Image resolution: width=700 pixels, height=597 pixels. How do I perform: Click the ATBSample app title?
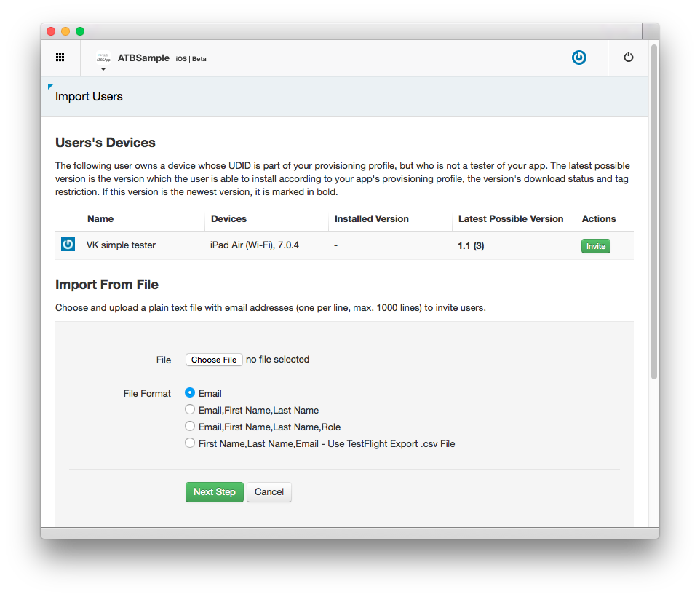143,58
